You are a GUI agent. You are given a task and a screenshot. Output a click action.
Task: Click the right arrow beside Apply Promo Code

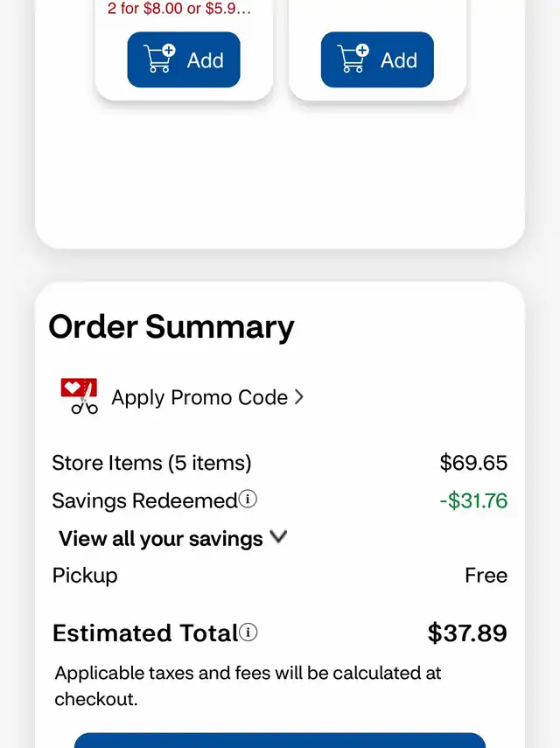click(x=298, y=397)
